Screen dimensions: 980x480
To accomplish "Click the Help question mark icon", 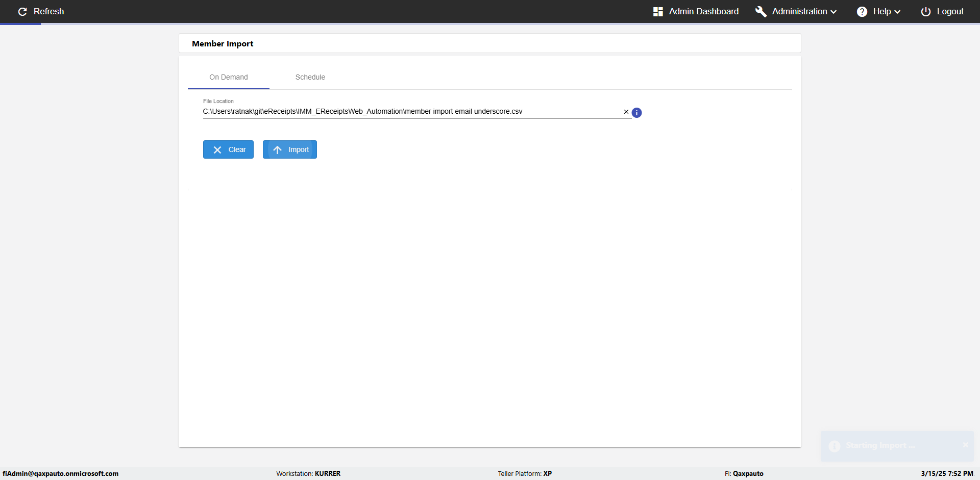I will [862, 11].
